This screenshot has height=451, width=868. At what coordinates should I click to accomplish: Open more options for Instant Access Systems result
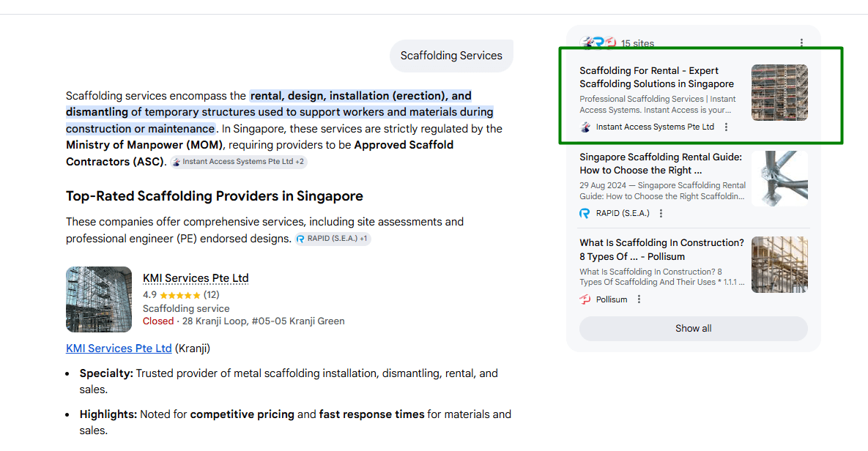click(x=726, y=127)
